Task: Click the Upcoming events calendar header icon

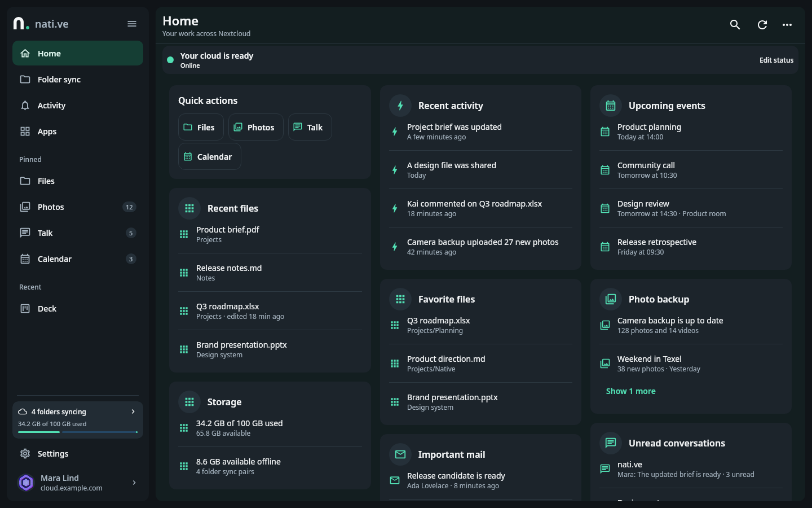Action: [x=611, y=106]
